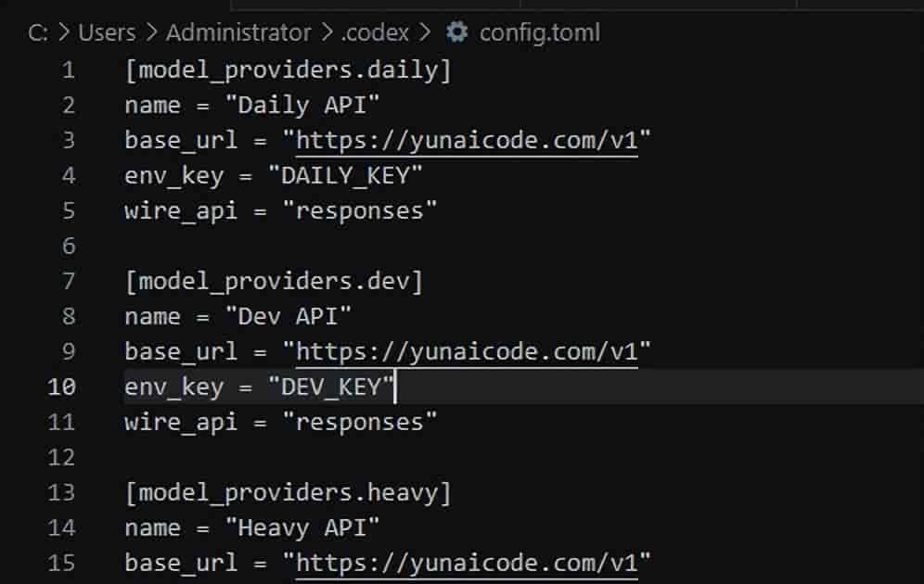Place cursor on [model_providers.daily] header
924x584 pixels.
coord(289,70)
